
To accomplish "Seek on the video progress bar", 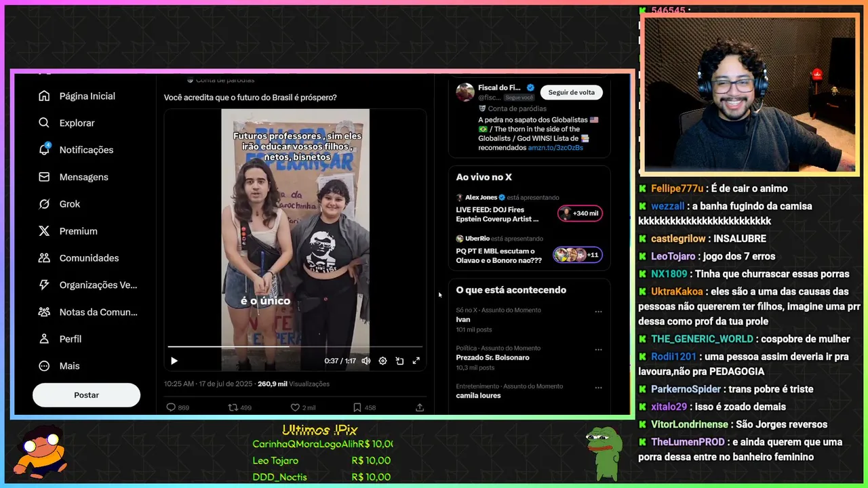I will 295,347.
